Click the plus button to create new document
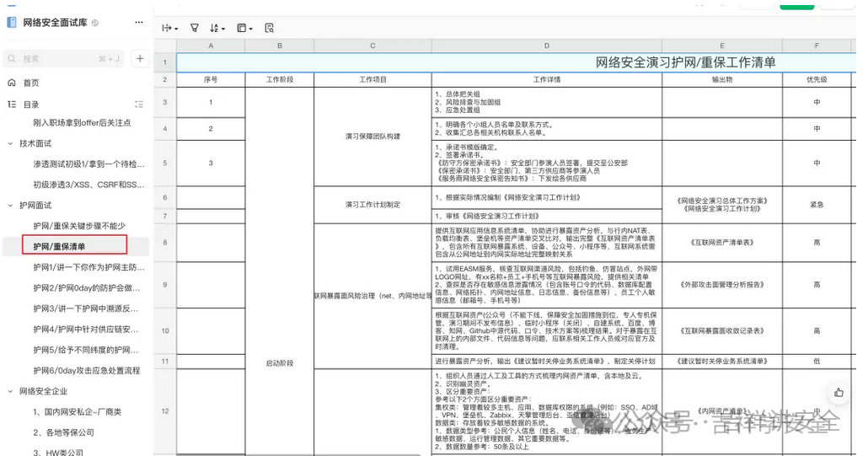This screenshot has width=868, height=456. 140,58
